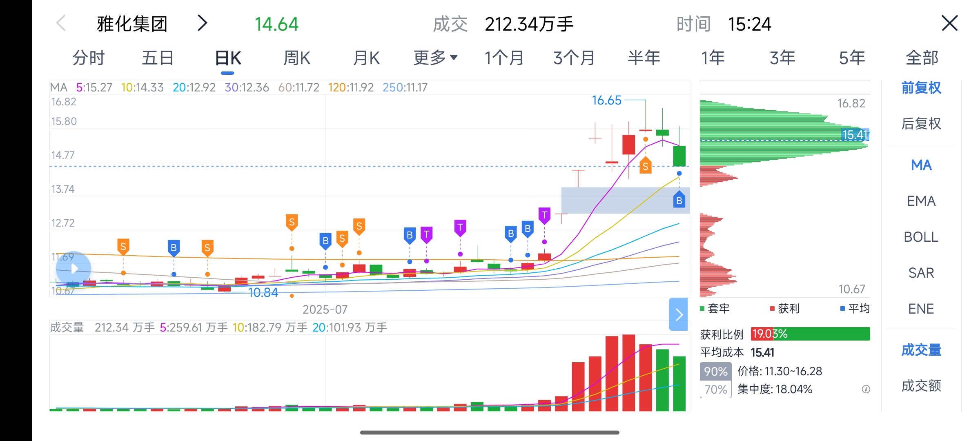Image resolution: width=980 pixels, height=441 pixels.
Task: Select the 半年 range
Action: (x=644, y=58)
